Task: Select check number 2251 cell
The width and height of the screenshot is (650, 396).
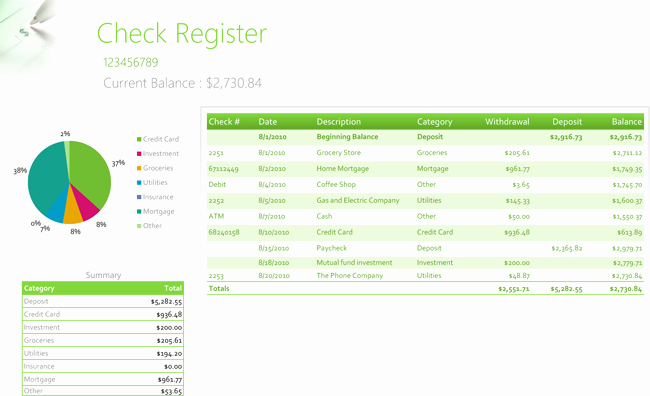Action: [216, 153]
